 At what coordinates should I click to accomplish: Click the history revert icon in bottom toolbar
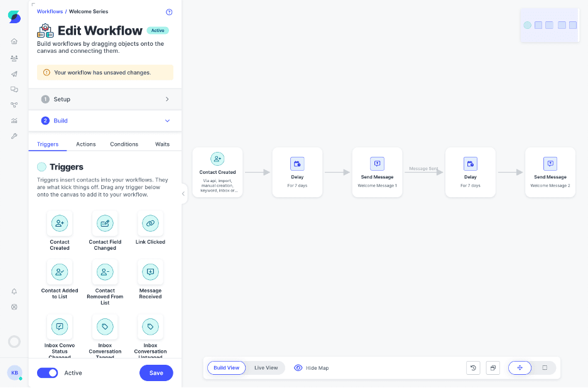tap(473, 368)
